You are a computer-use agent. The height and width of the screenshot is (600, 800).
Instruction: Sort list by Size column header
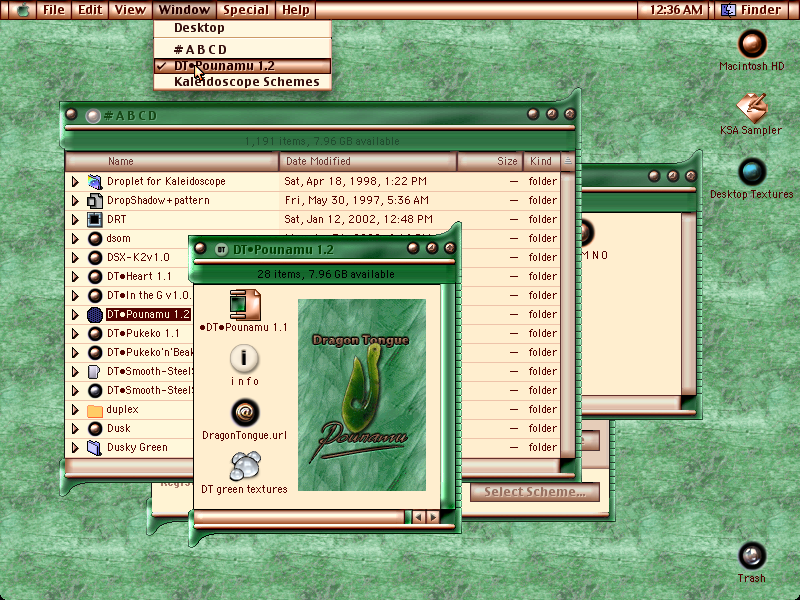coord(490,161)
